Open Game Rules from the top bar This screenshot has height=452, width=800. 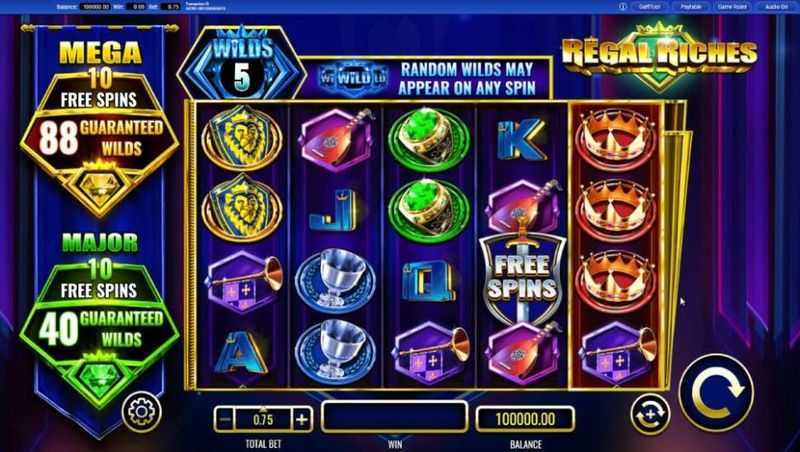pyautogui.click(x=732, y=7)
